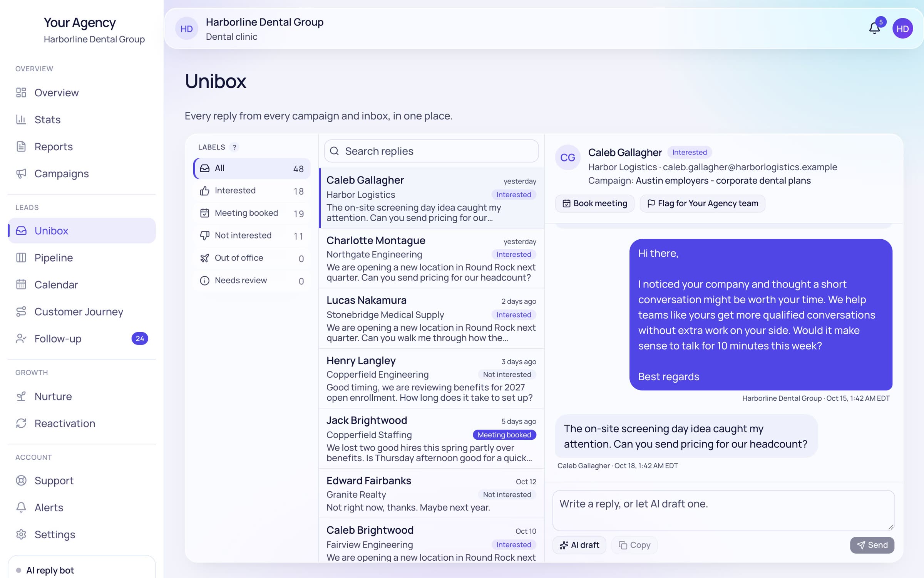
Task: Open Caleb Brightwood's conversation
Action: pos(431,541)
